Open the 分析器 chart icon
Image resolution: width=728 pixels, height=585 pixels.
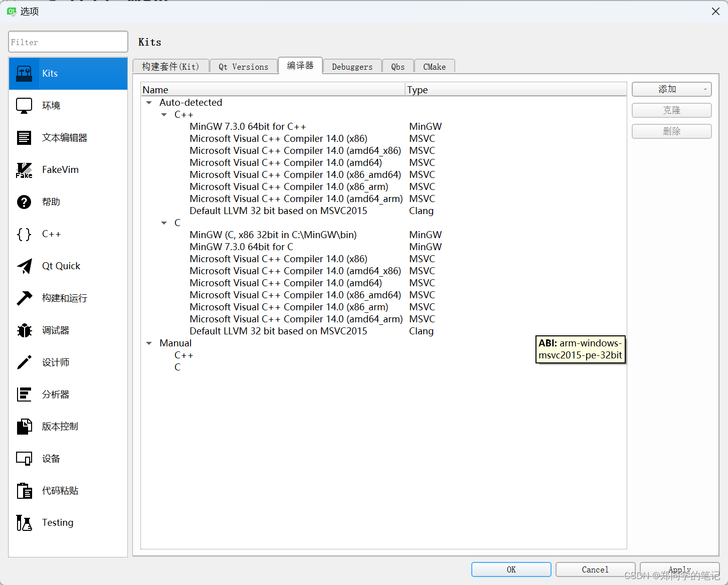coord(24,395)
